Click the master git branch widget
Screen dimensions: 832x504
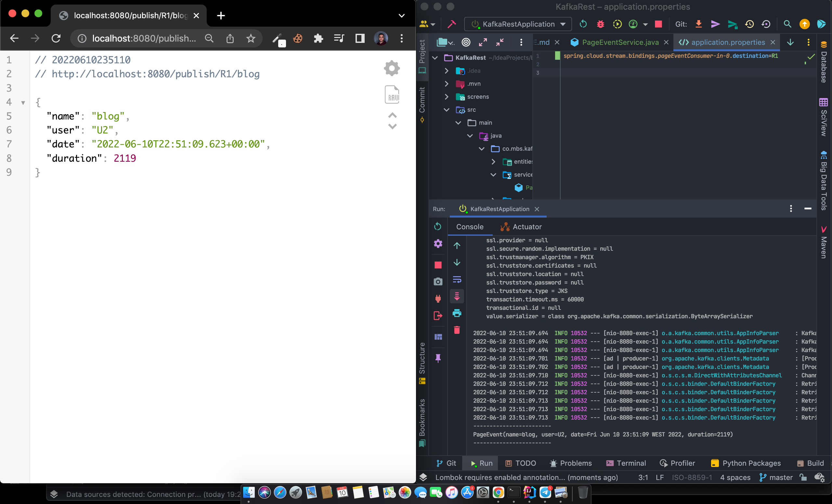[x=776, y=477]
